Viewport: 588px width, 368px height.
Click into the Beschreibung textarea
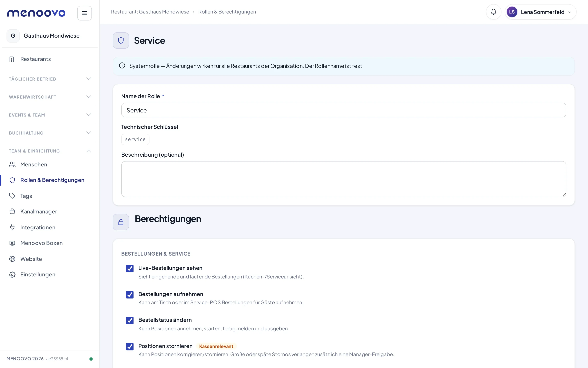click(x=344, y=179)
